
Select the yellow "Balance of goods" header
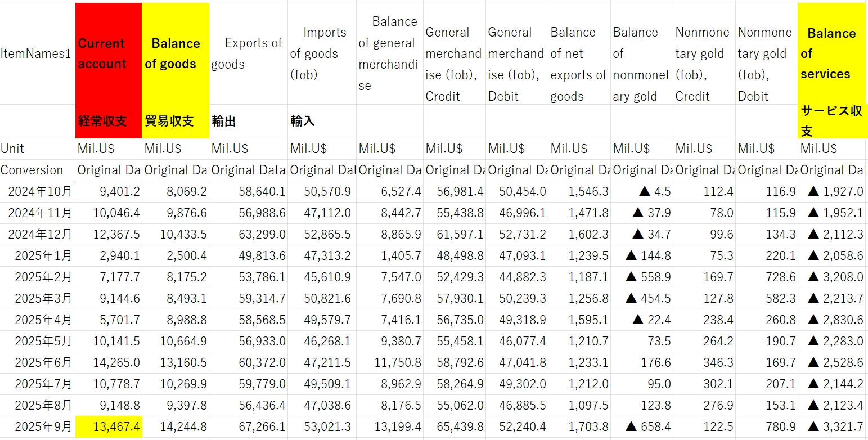pos(175,53)
